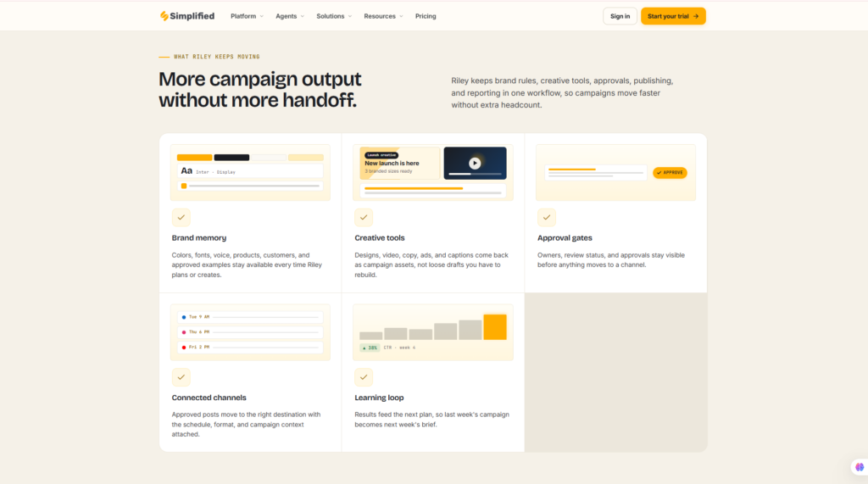Image resolution: width=868 pixels, height=484 pixels.
Task: Click the Approval gates heading
Action: [x=565, y=238]
